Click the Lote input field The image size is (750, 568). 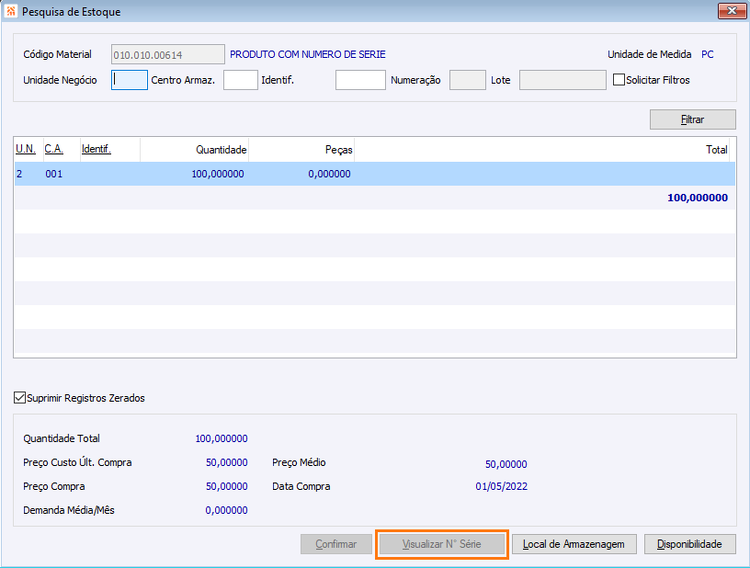[x=562, y=80]
